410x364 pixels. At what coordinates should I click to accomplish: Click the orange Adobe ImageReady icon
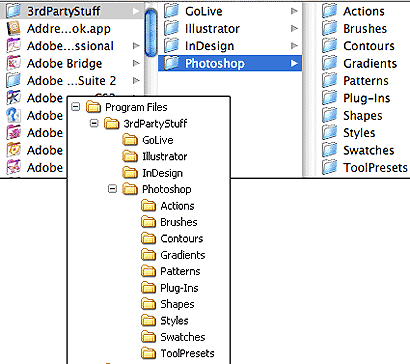coord(13,150)
